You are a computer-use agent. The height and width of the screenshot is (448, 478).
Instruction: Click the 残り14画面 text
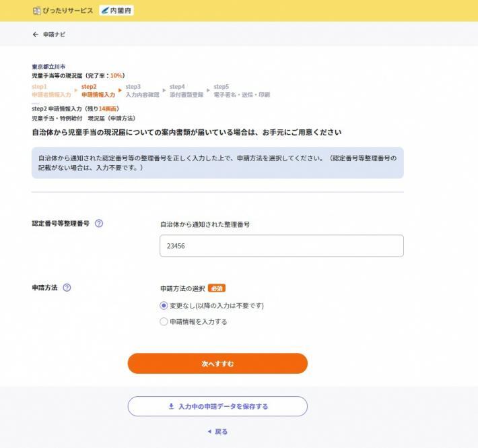[102, 108]
